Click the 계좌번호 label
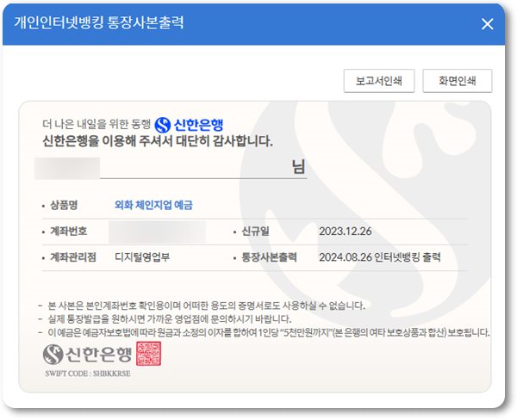 [68, 232]
